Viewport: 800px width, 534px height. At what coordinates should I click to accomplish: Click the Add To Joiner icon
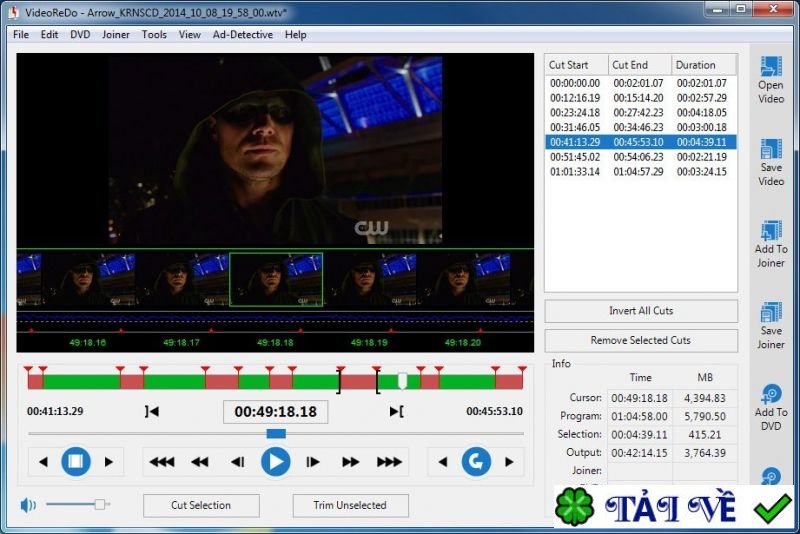coord(771,231)
